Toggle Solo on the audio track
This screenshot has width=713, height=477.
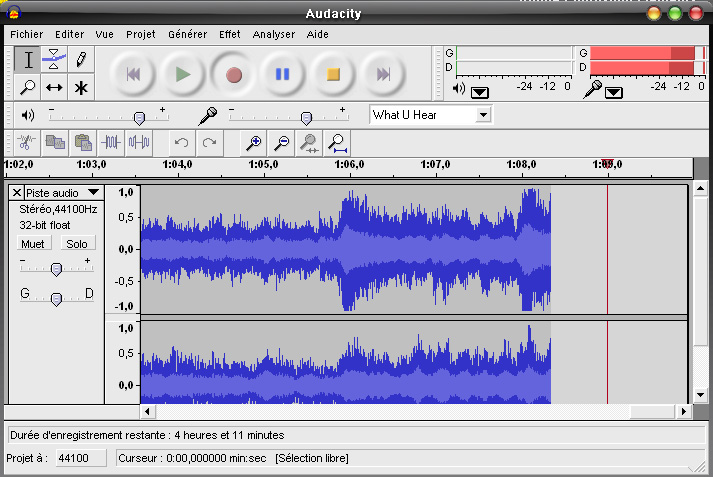(77, 244)
